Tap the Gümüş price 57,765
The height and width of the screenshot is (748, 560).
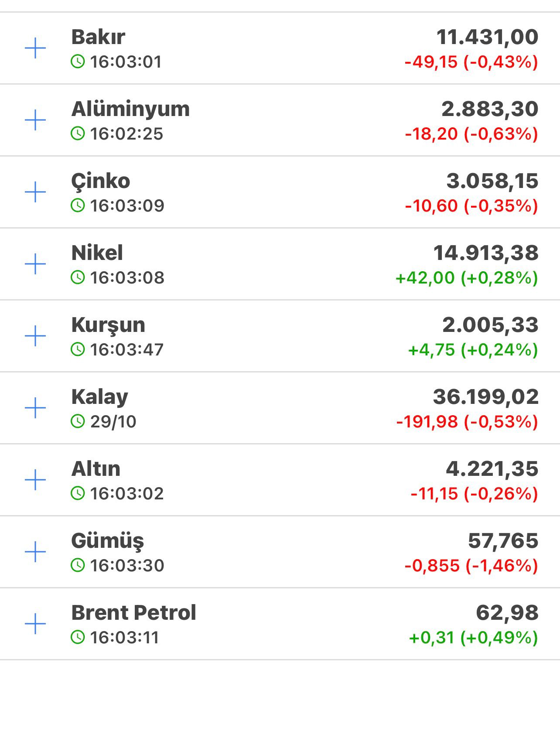(503, 541)
